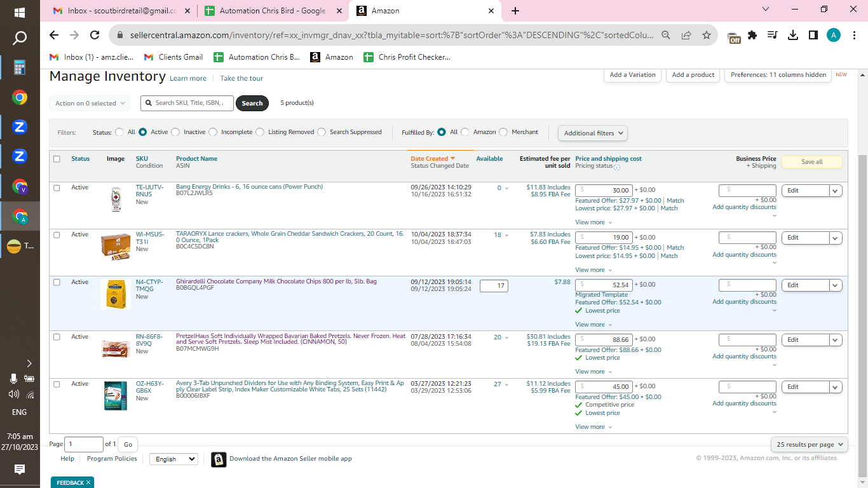
Task: Close the Amazon browser tab
Action: click(x=491, y=11)
